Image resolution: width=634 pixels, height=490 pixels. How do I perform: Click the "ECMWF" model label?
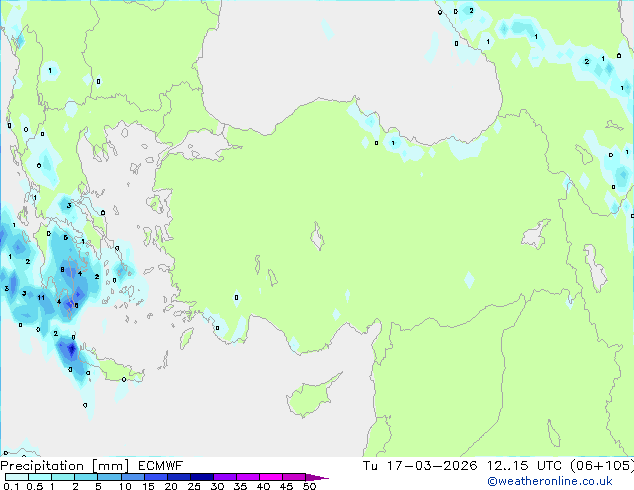coord(161,466)
